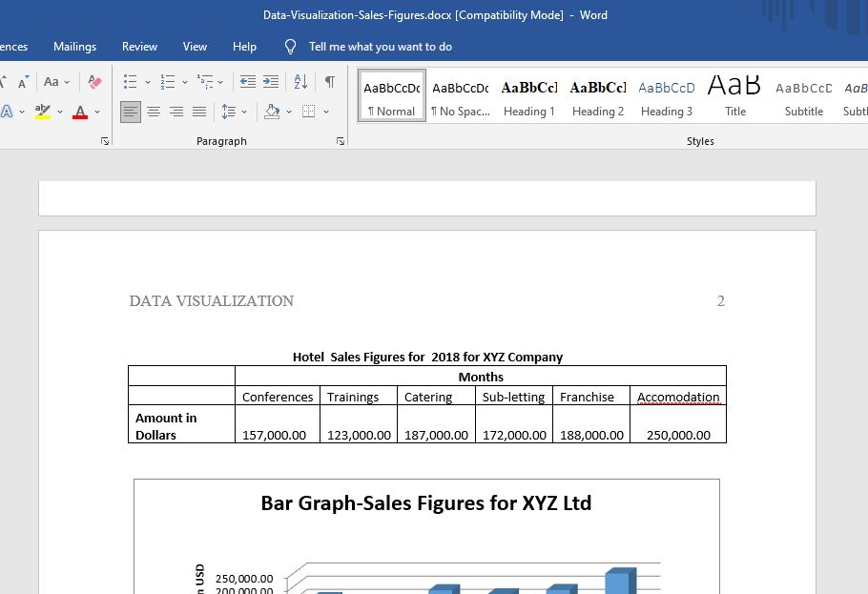Expand the Text Effects dropdown arrow
Viewport: 868px width, 594px height.
22,112
